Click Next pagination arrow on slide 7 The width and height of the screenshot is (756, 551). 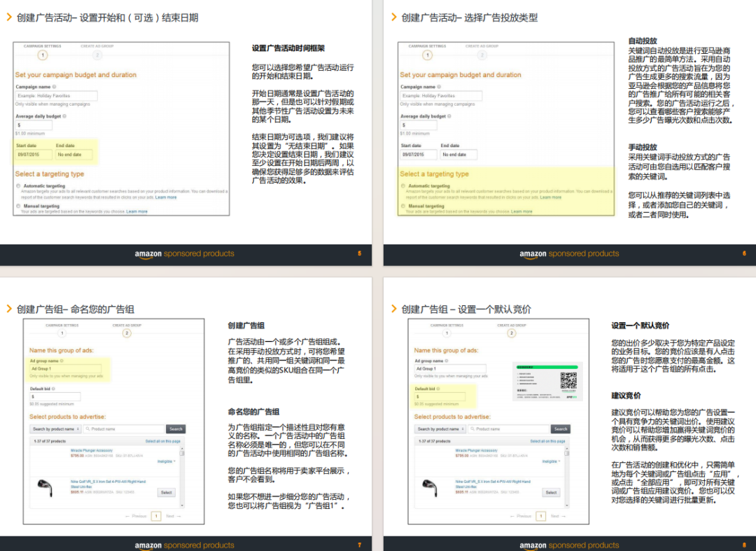174,516
